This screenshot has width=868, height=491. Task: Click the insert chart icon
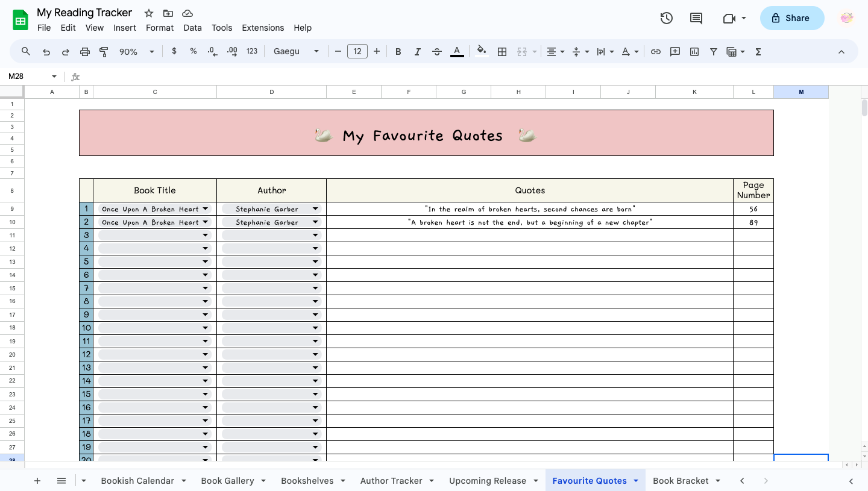pyautogui.click(x=694, y=52)
